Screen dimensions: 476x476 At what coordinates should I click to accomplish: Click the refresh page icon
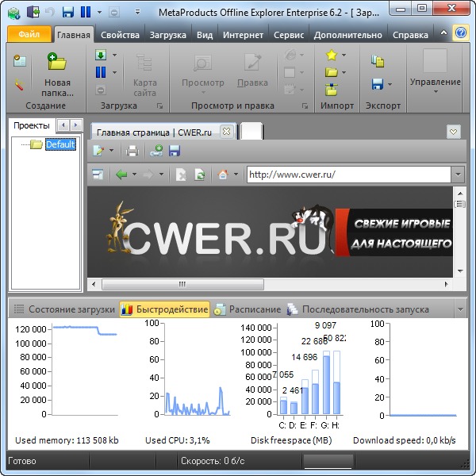coord(200,175)
